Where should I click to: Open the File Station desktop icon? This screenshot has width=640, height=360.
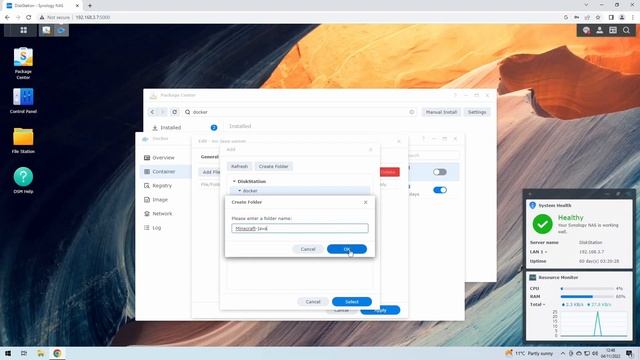[x=23, y=140]
